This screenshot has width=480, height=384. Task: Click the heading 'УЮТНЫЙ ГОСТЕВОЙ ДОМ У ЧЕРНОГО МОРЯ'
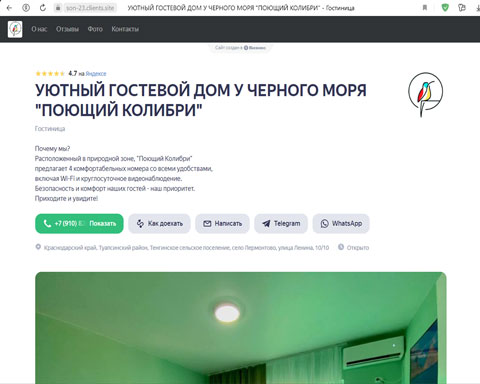(201, 90)
